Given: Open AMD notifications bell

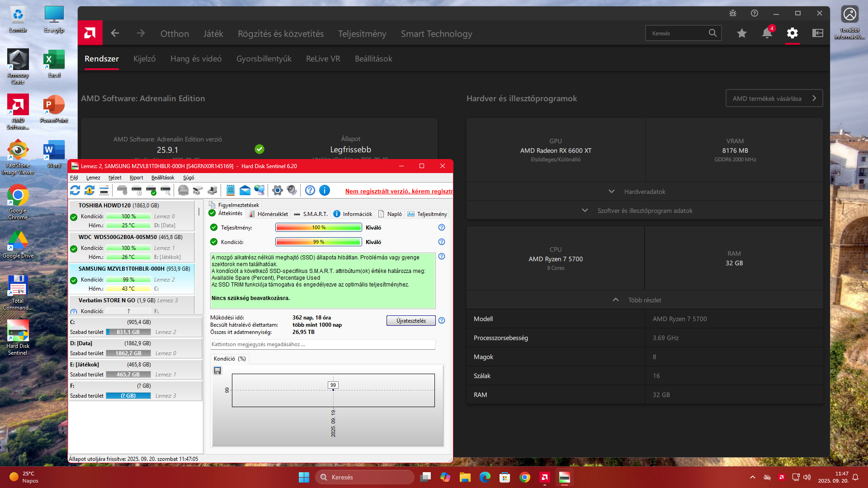Looking at the screenshot, I should pyautogui.click(x=767, y=33).
